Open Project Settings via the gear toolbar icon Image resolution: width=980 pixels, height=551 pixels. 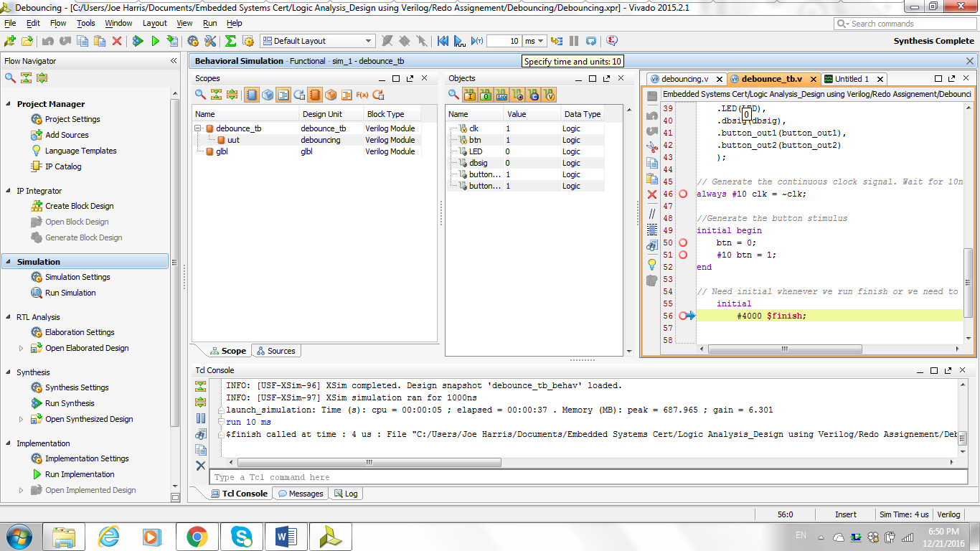click(x=191, y=41)
